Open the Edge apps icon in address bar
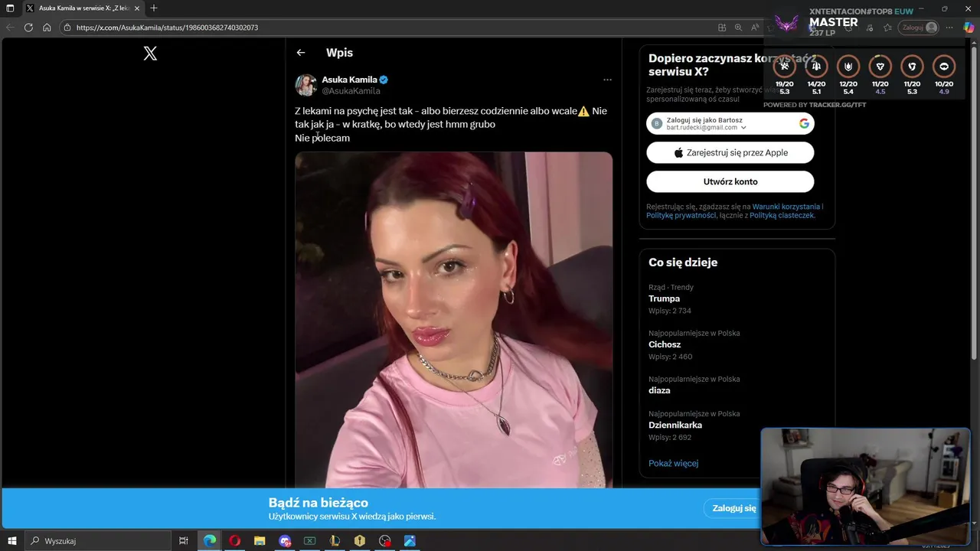Viewport: 980px width, 551px height. [x=722, y=27]
